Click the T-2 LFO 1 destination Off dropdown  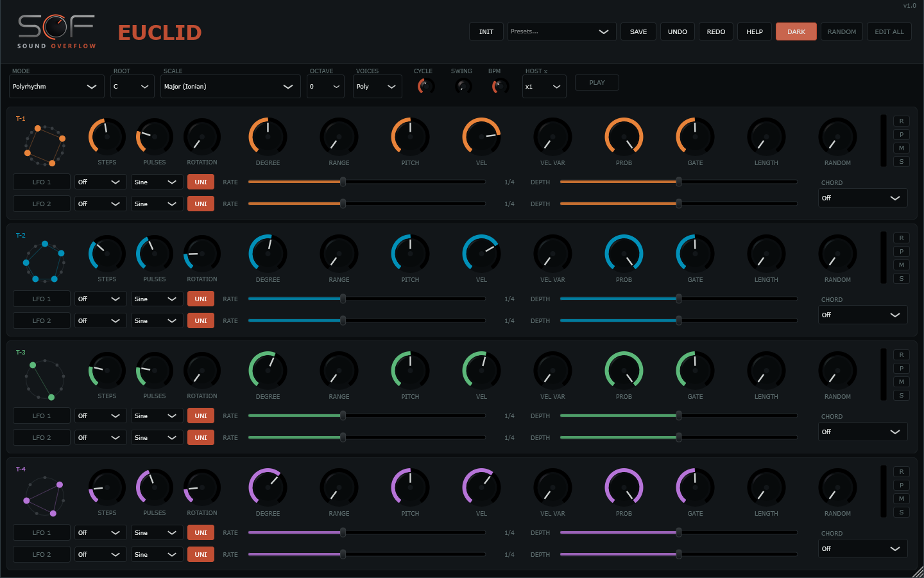(x=99, y=299)
